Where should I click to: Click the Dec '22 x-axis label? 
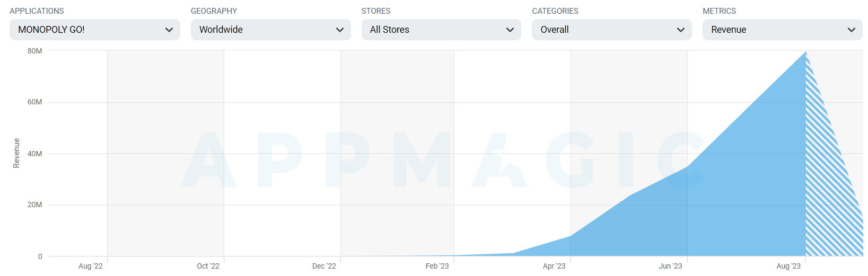[x=324, y=266]
